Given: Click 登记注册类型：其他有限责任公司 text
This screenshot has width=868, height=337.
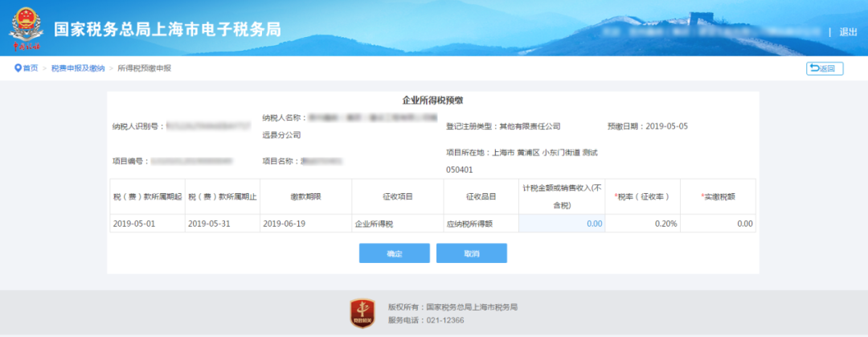Looking at the screenshot, I should [503, 126].
